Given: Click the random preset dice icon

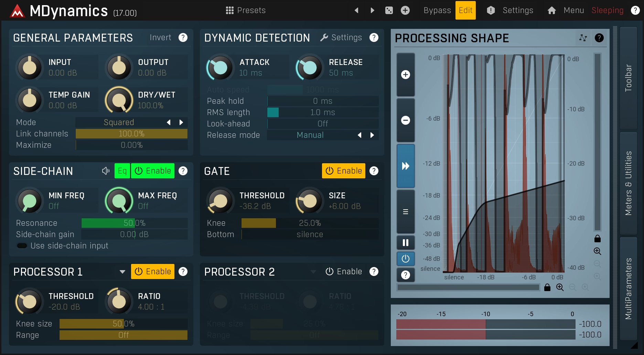Looking at the screenshot, I should pos(389,10).
